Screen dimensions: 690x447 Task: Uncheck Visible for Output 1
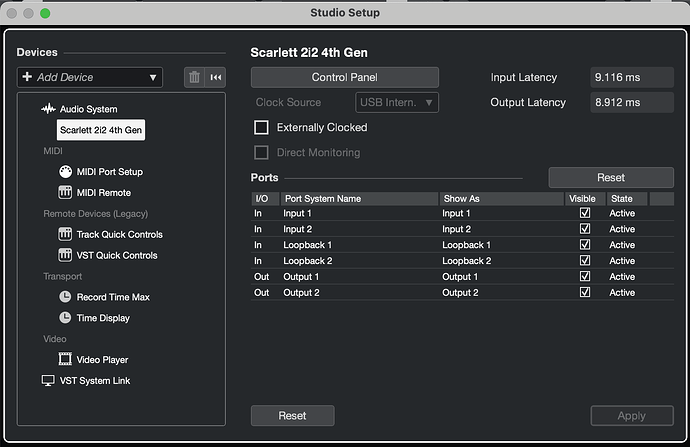click(x=585, y=276)
